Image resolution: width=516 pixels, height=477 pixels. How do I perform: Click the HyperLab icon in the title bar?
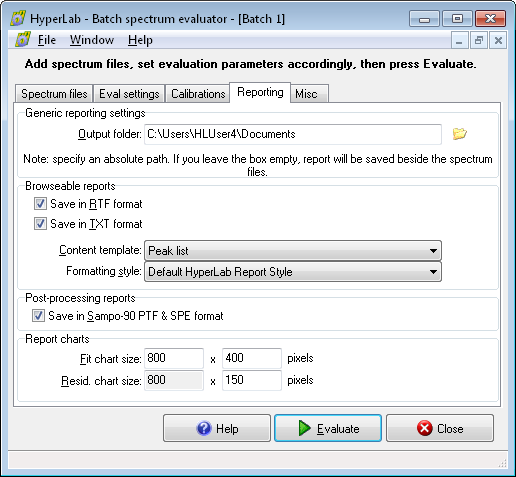point(18,19)
